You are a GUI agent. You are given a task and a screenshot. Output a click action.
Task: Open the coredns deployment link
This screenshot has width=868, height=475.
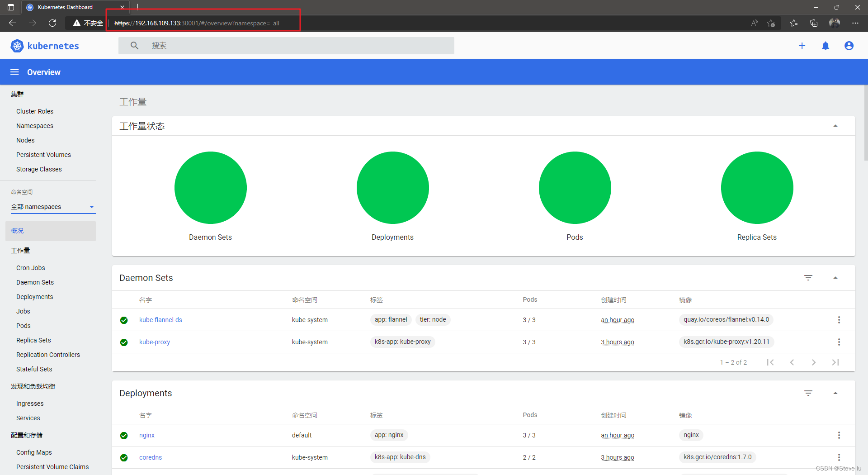point(151,457)
